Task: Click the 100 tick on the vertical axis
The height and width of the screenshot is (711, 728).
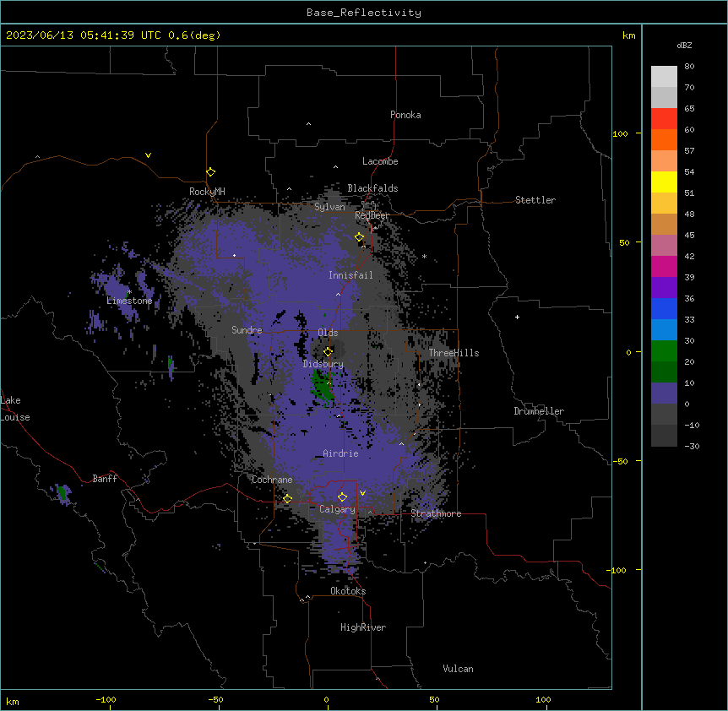Action: coord(620,133)
